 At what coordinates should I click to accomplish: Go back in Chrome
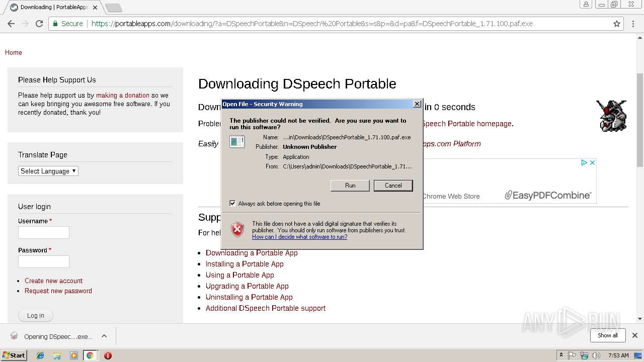(11, 24)
